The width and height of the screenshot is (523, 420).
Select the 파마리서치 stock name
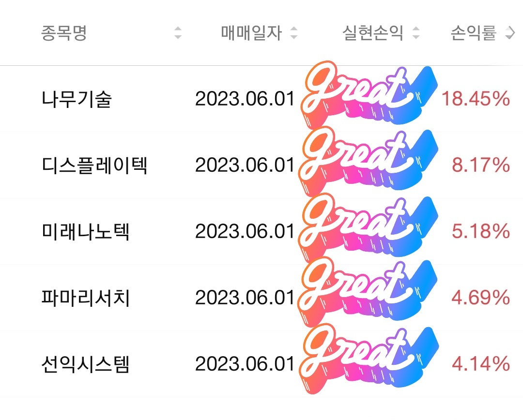[85, 298]
